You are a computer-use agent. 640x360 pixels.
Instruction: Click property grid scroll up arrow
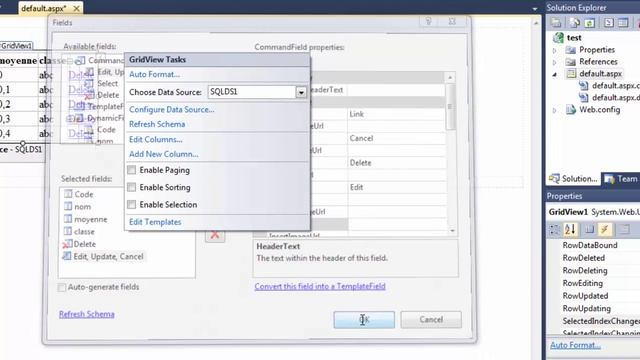click(x=450, y=78)
